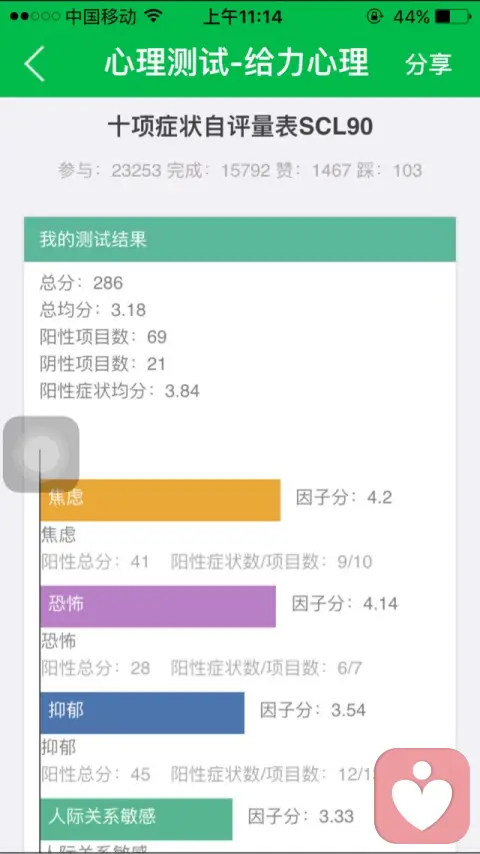The image size is (480, 854).
Task: Tap the 上午11:14 clock in status bar
Action: click(242, 17)
